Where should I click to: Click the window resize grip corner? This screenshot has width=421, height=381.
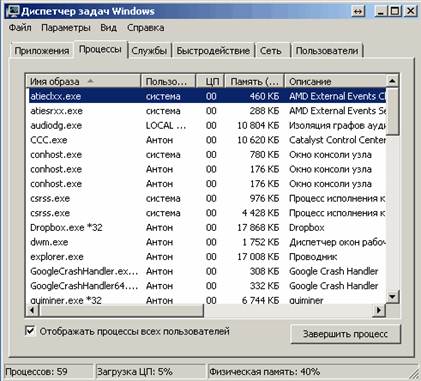413,373
